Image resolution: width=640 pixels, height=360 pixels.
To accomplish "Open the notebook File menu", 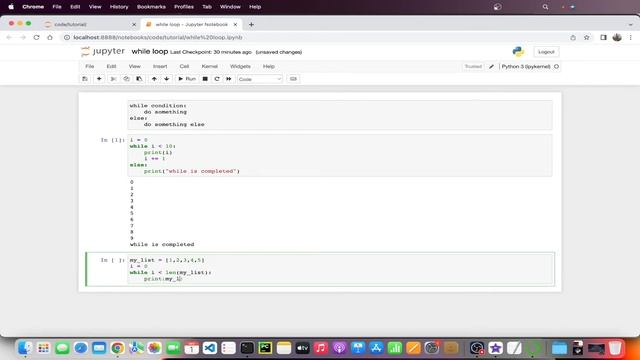I will 90,66.
